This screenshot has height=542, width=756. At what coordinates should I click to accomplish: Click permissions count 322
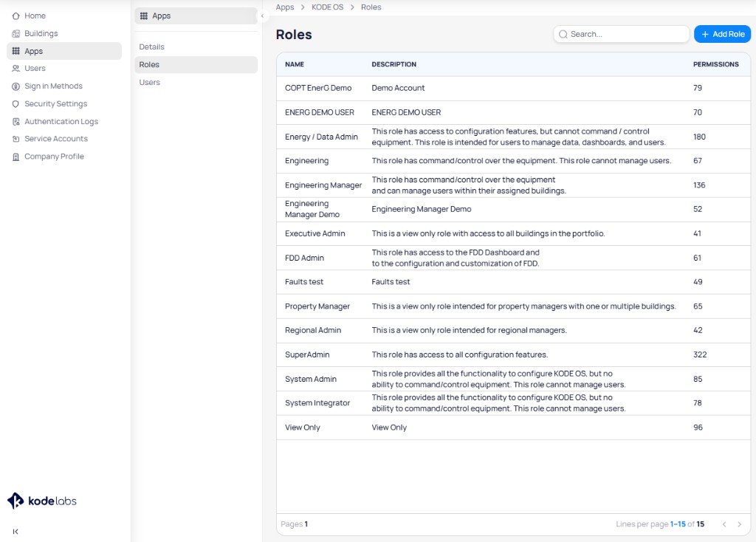click(700, 355)
